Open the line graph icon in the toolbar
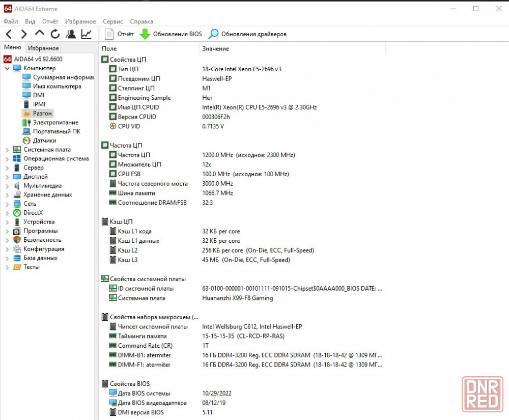Screen dimensions: 509x420 [x=87, y=34]
